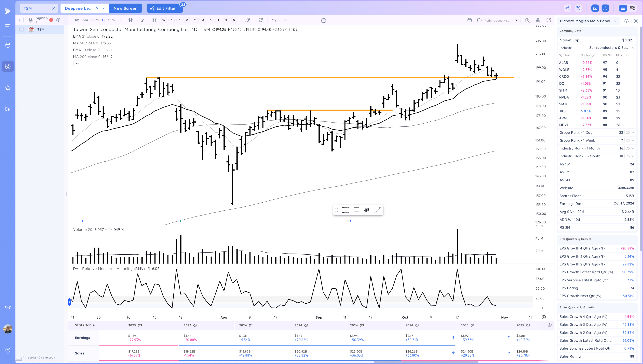643x364 pixels.
Task: Collapse the indicator legend chevron
Action: pos(77,63)
